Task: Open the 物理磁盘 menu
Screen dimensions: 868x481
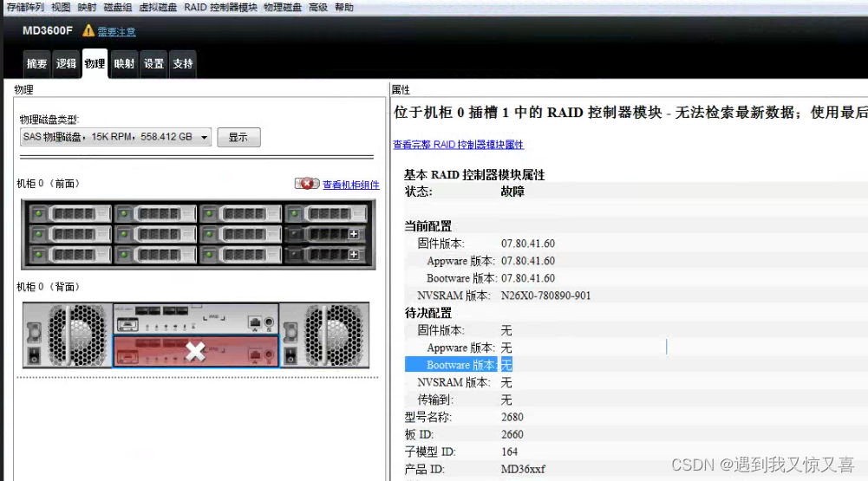Action: click(x=283, y=7)
